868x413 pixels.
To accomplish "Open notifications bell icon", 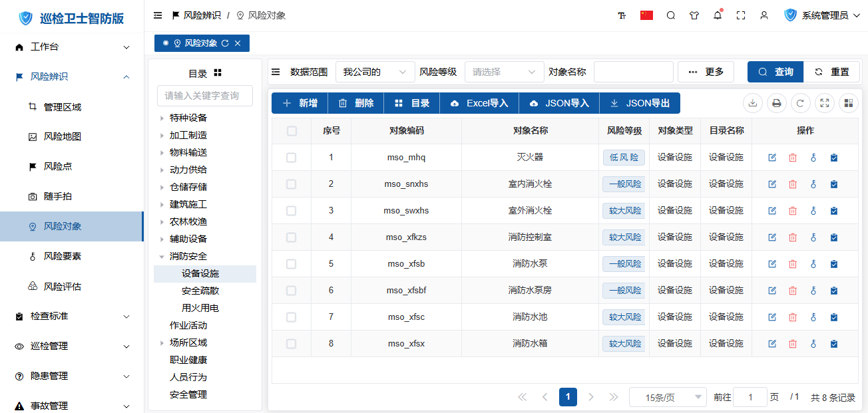I will click(718, 15).
